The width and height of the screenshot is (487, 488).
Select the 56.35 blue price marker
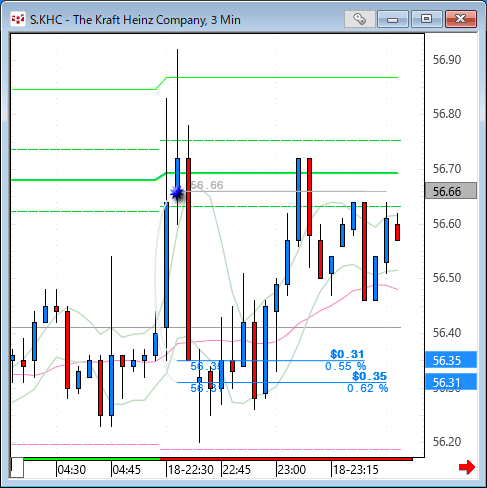(451, 360)
